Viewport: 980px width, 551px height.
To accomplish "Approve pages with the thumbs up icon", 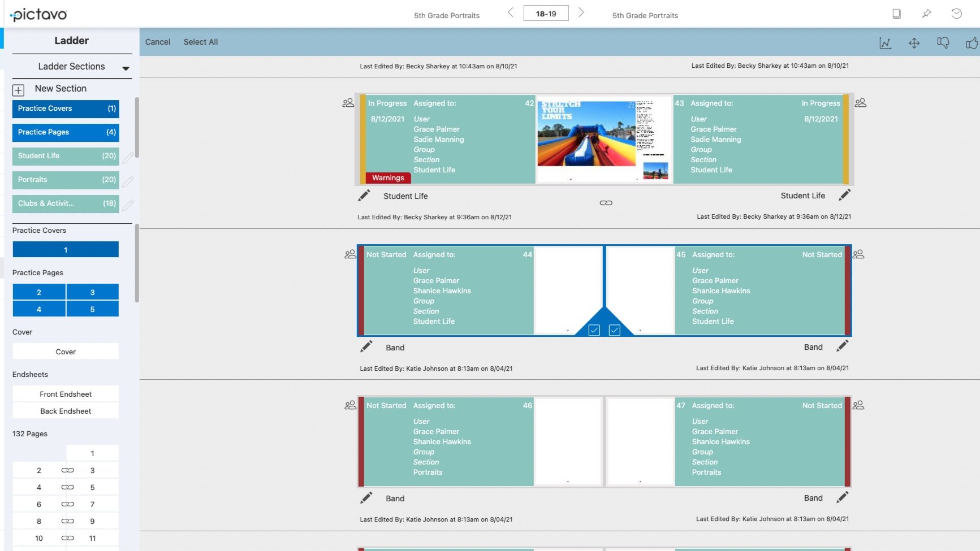I will (x=972, y=42).
